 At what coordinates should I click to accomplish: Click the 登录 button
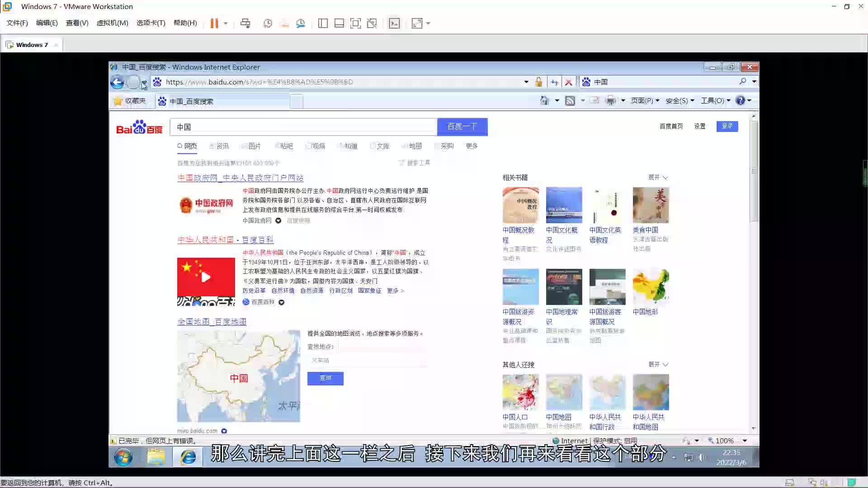tap(727, 126)
